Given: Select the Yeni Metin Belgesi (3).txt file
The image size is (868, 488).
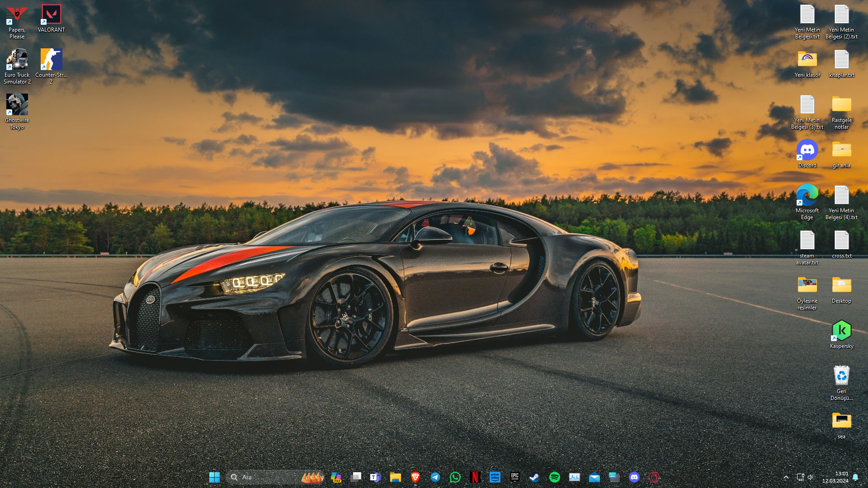Looking at the screenshot, I should (807, 112).
